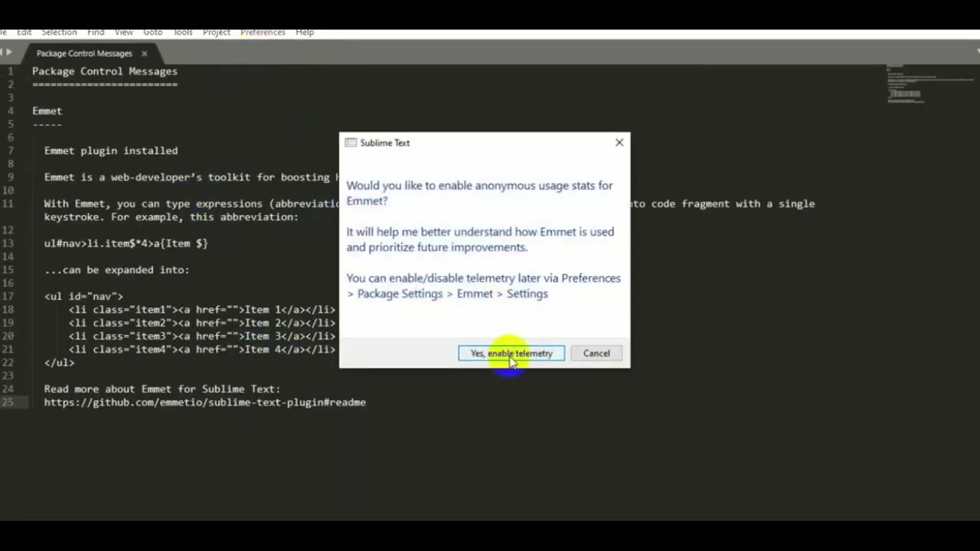Close the Sublime Text dialog with X
Viewport: 980px width, 551px height.
[x=619, y=142]
